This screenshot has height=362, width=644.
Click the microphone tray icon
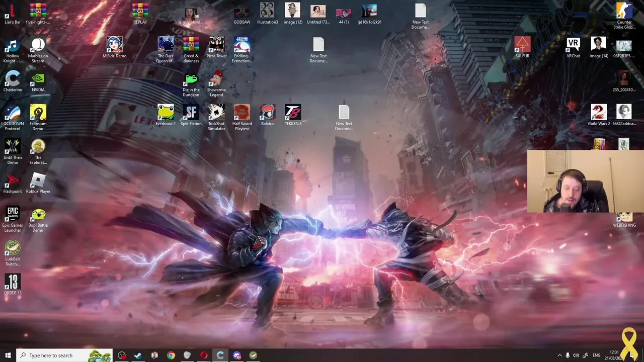[x=568, y=355]
